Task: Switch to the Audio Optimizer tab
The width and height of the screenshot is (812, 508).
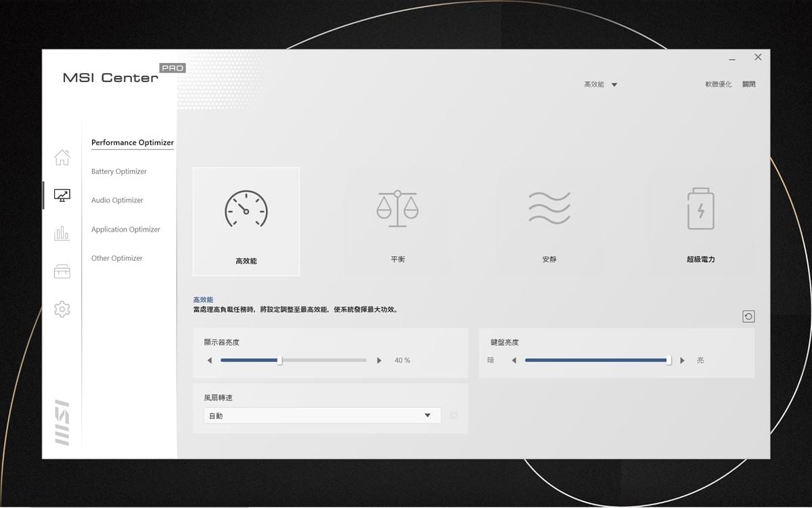Action: point(117,200)
